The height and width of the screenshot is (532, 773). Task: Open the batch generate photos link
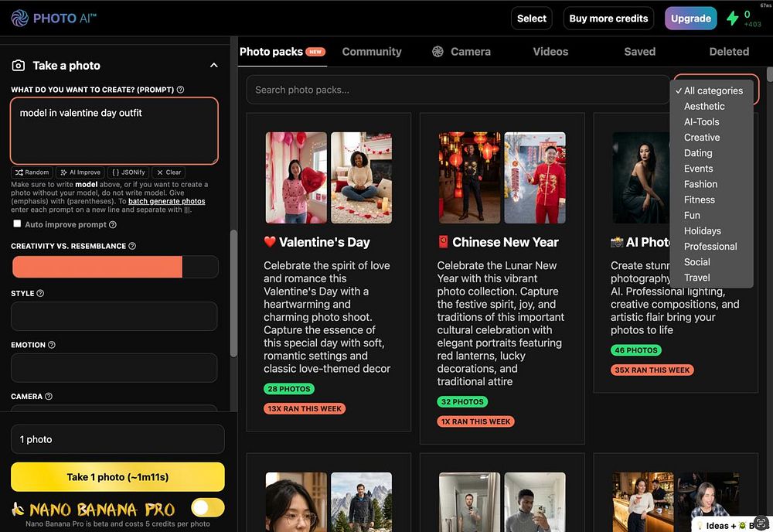[x=167, y=201]
